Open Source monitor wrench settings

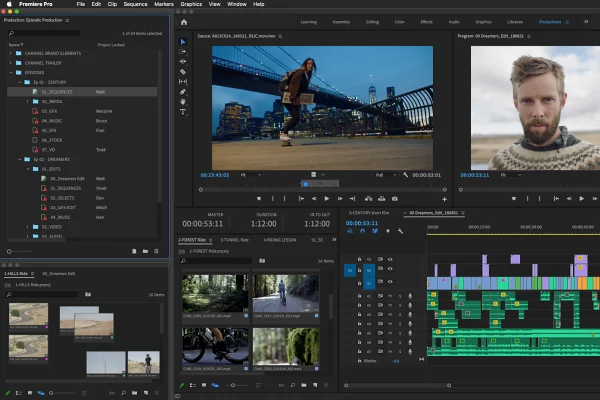coord(405,175)
